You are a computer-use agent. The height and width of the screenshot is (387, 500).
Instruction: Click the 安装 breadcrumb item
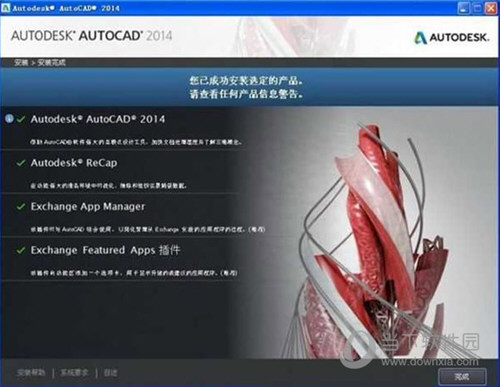tap(21, 63)
